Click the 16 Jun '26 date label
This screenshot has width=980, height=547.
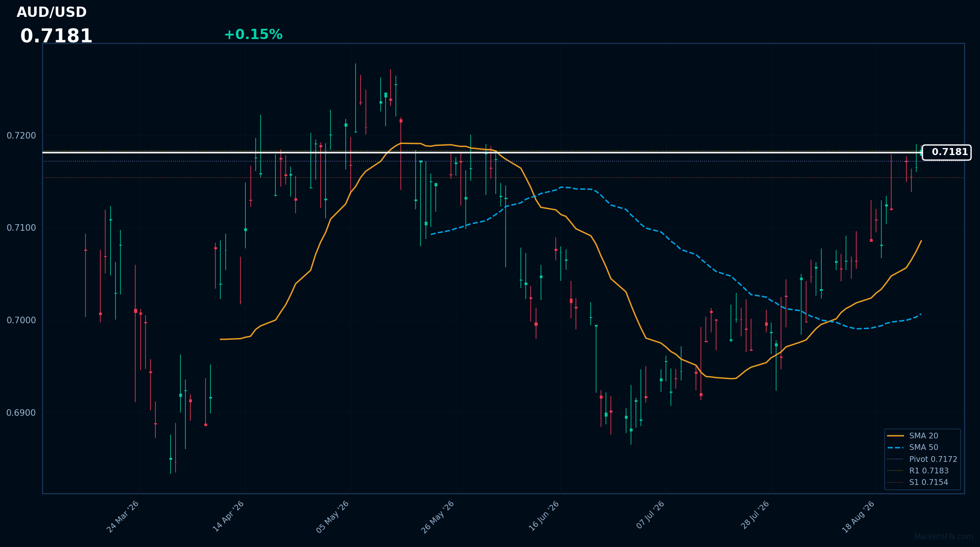[543, 517]
